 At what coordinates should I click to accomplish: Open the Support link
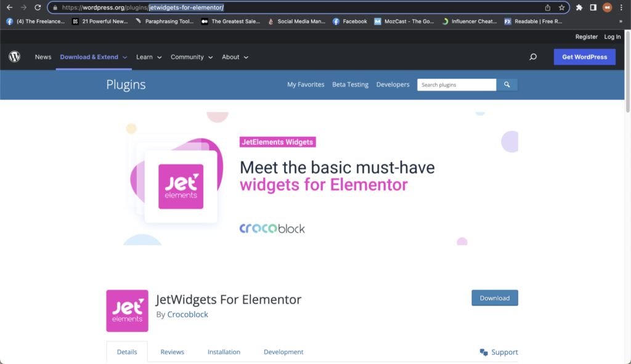tap(499, 352)
